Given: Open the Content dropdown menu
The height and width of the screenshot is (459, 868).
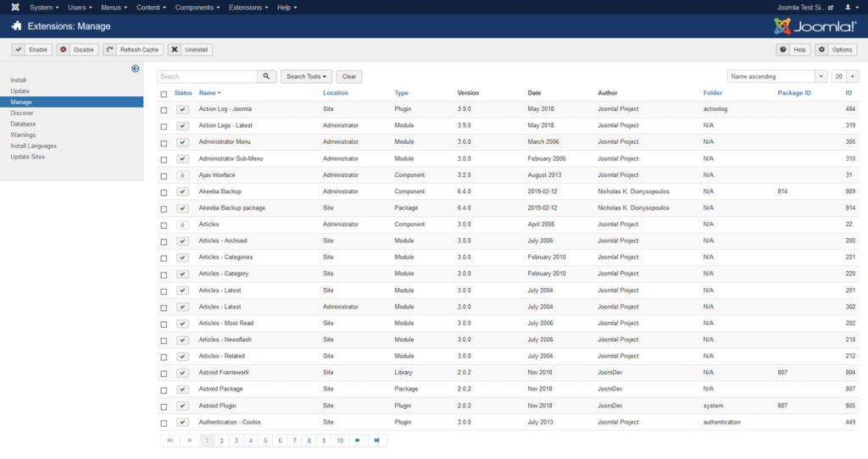Looking at the screenshot, I should coord(151,7).
